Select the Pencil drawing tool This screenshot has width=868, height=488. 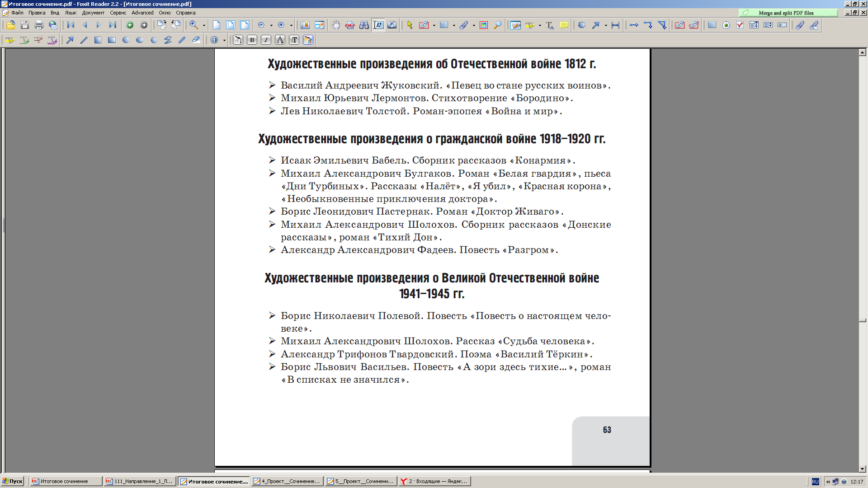coord(182,40)
